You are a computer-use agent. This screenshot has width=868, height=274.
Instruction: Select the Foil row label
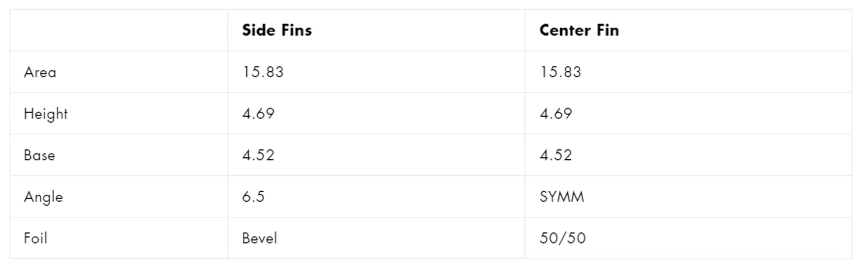[x=35, y=238]
